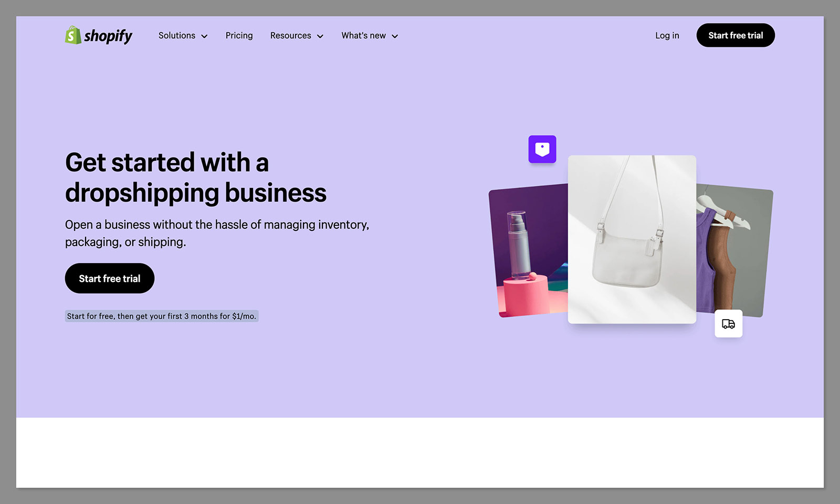Open the Resources menu

click(290, 36)
